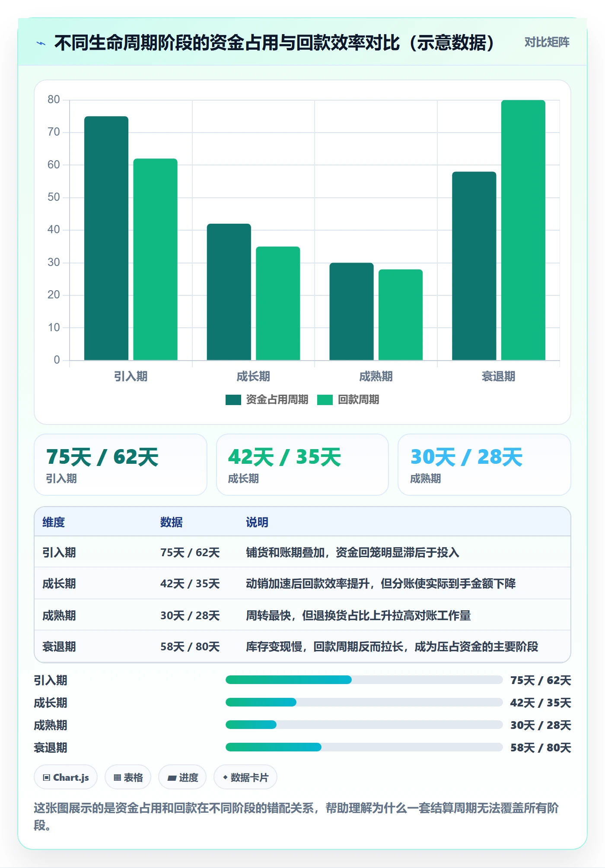Select the 数据卡片 tag chip
Image resolution: width=605 pixels, height=868 pixels.
coord(245,777)
